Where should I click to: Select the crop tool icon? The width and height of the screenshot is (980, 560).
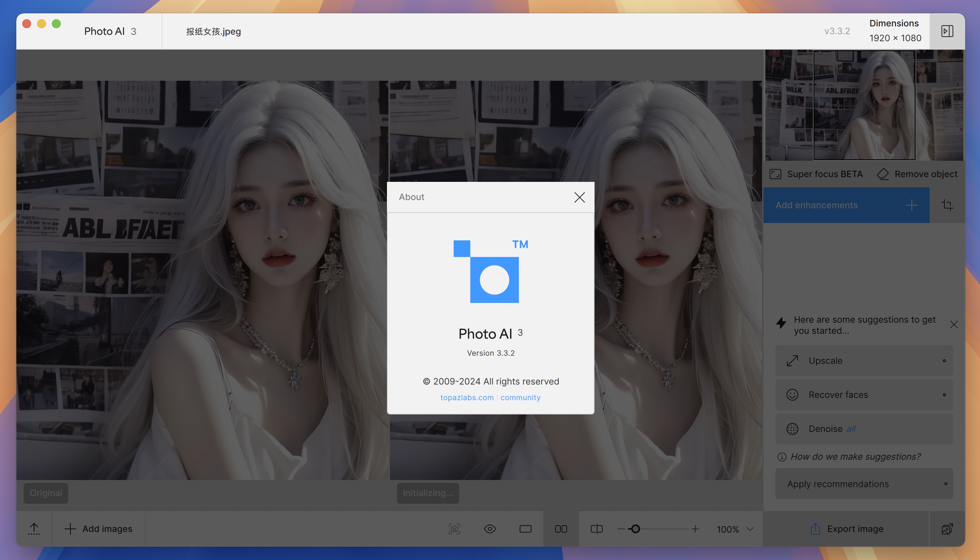947,206
